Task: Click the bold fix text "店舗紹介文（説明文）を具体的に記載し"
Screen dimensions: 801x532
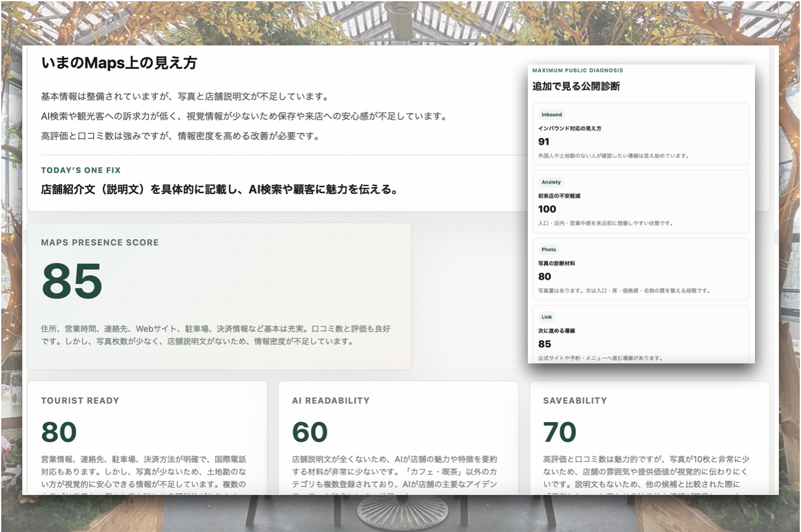Action: coord(219,190)
